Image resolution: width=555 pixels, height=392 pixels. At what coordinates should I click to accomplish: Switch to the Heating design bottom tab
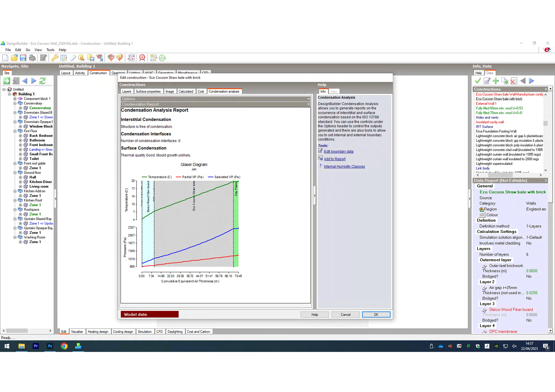(x=98, y=332)
